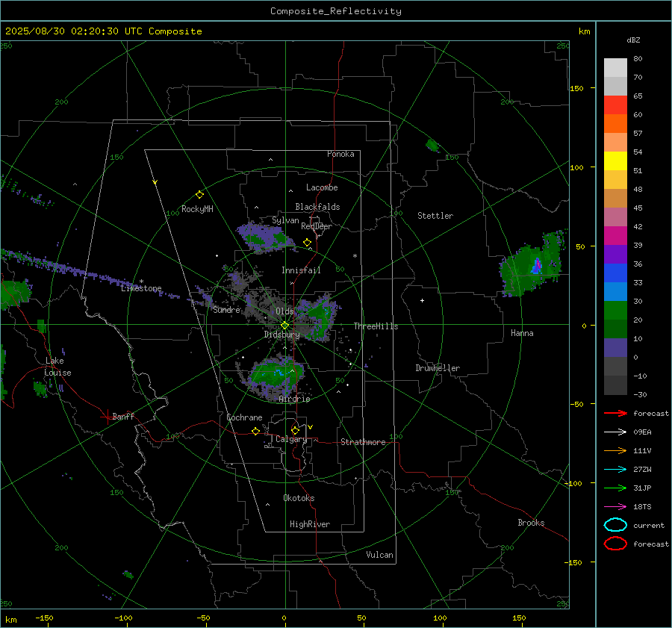Image resolution: width=672 pixels, height=628 pixels.
Task: Click the green 31JP arrow icon
Action: pos(615,488)
